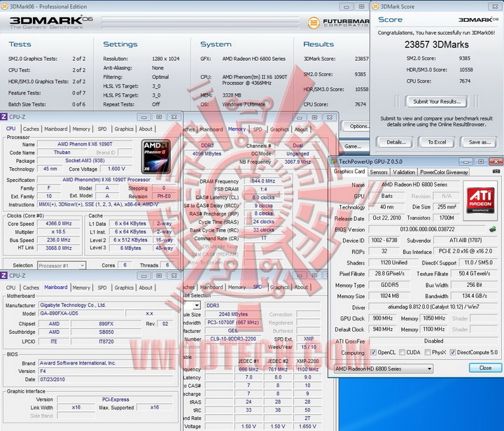Click the Close button in GPU-Z

485,368
